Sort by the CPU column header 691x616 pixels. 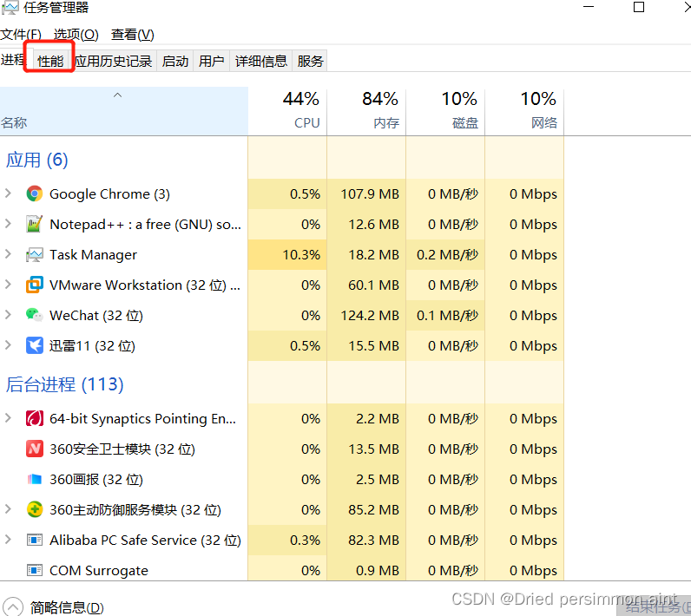pos(287,111)
